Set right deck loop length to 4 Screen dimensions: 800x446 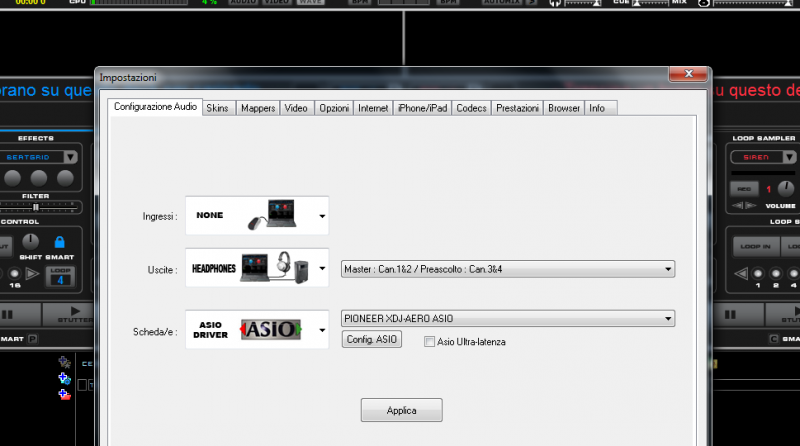793,274
